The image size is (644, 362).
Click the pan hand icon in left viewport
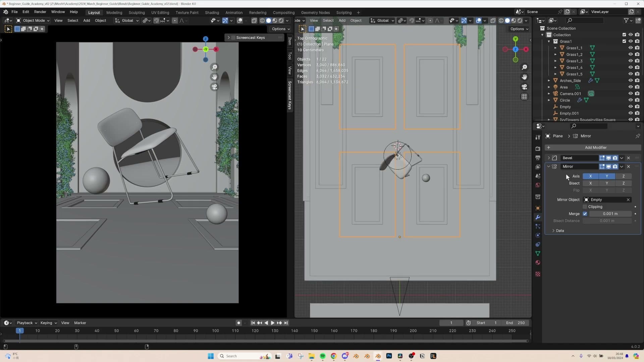(x=214, y=77)
